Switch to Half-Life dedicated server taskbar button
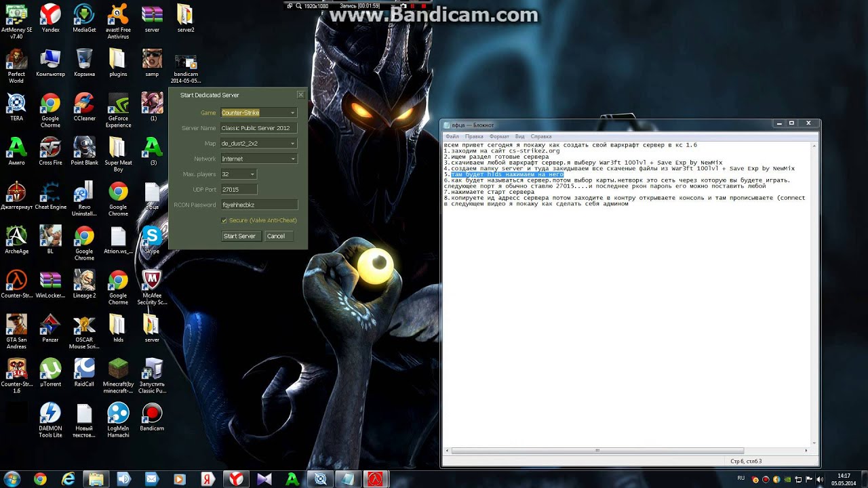The height and width of the screenshot is (488, 868). 376,479
